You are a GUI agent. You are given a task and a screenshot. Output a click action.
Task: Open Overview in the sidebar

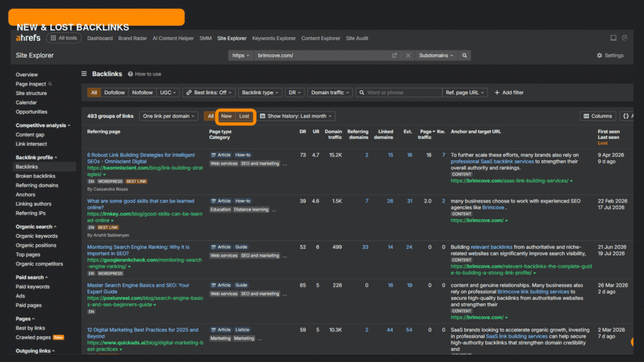[26, 75]
